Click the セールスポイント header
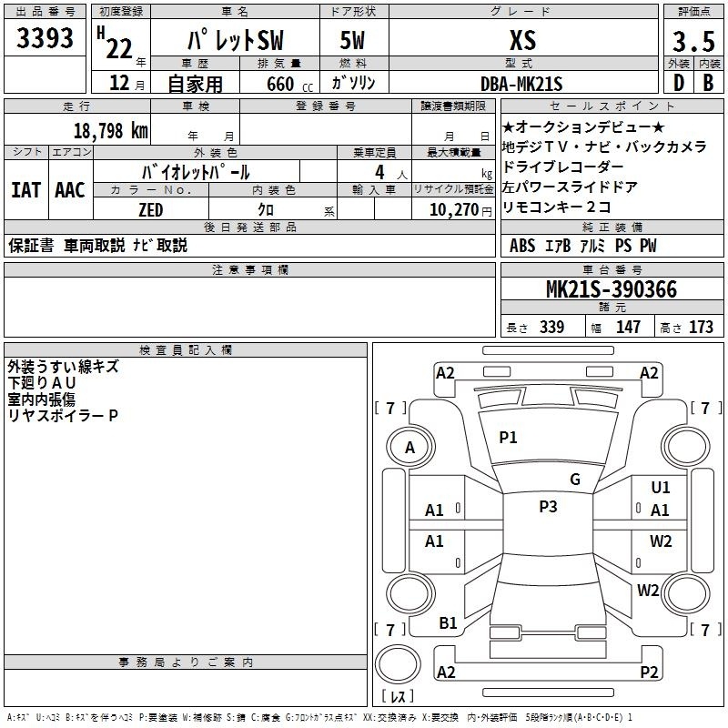The width and height of the screenshot is (728, 728). tap(612, 106)
